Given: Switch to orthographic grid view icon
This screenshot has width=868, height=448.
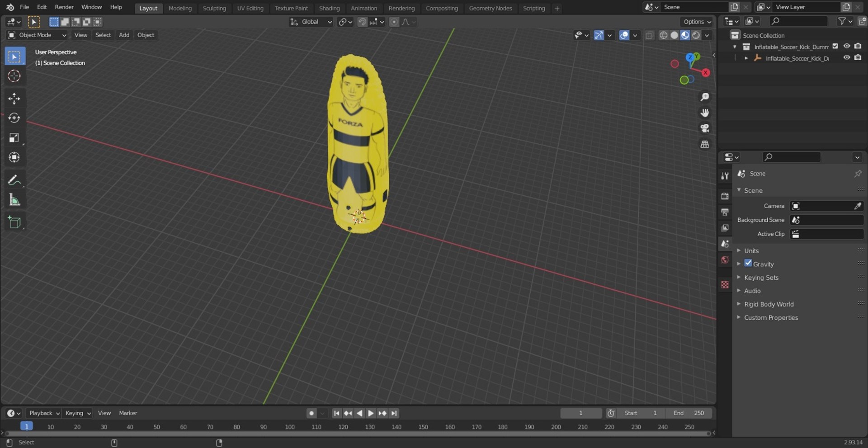Looking at the screenshot, I should [704, 144].
